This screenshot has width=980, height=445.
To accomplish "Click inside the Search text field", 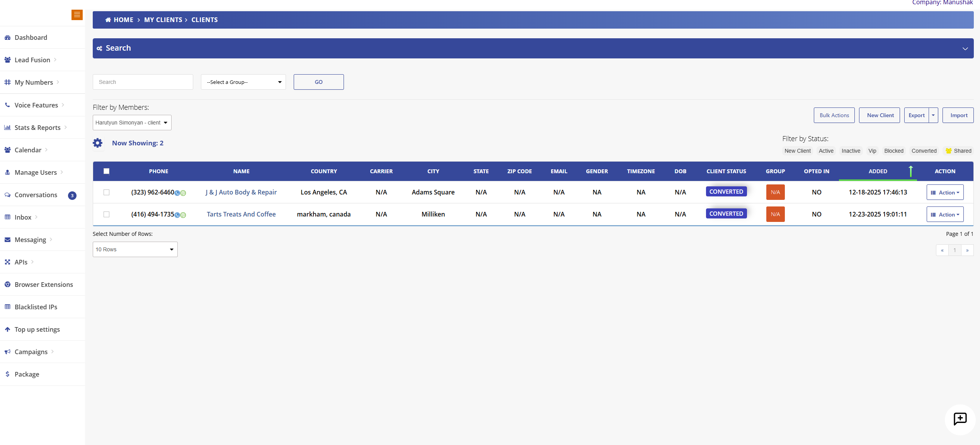I will click(x=143, y=82).
